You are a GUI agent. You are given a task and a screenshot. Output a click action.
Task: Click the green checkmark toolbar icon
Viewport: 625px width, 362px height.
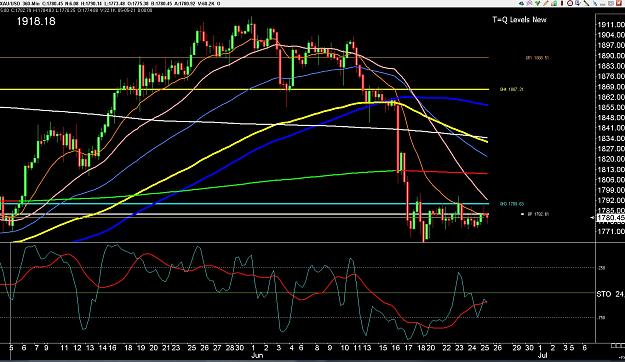point(538,3)
